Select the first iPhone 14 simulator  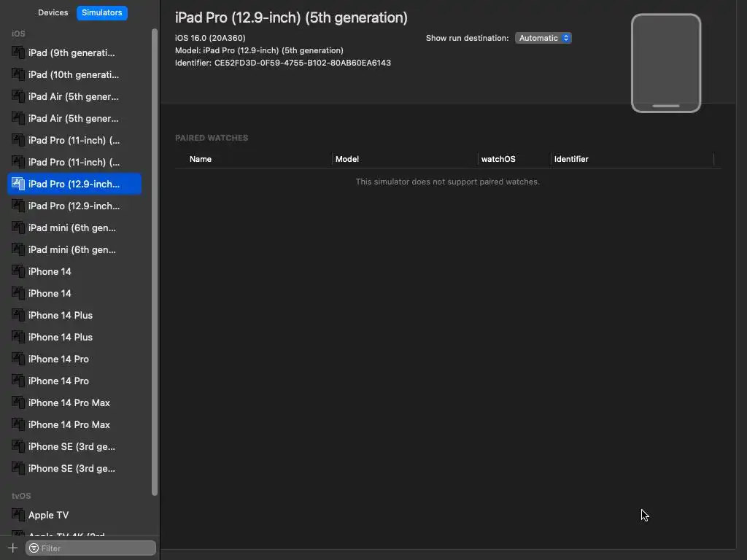tap(74, 272)
